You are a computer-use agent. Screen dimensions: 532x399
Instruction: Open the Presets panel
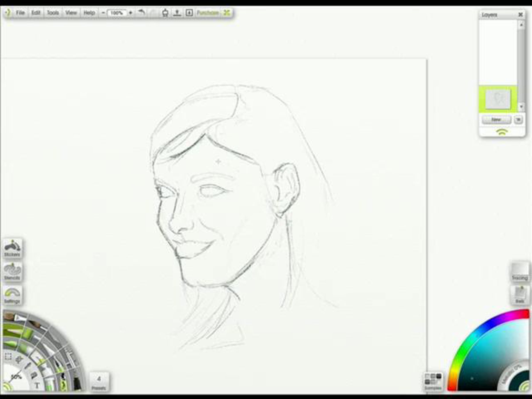pos(99,382)
